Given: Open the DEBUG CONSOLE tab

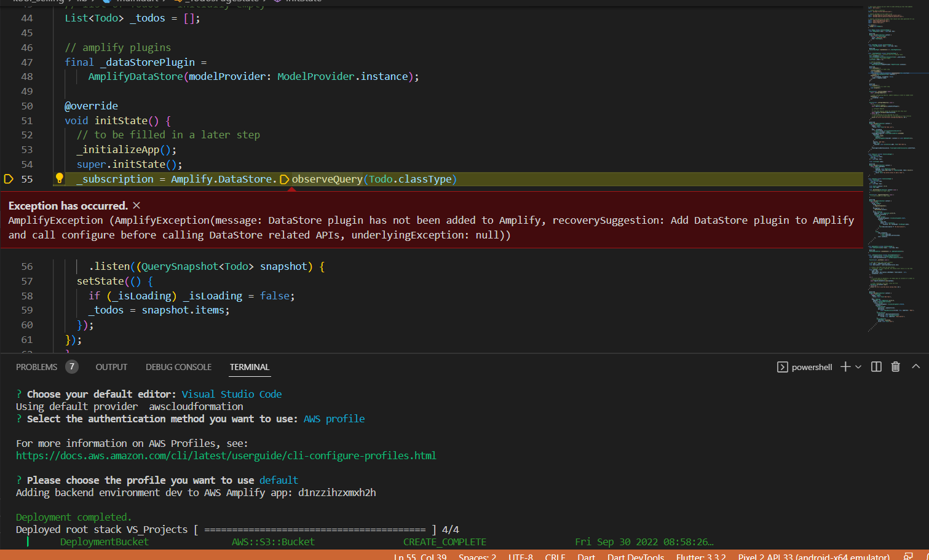Looking at the screenshot, I should pos(178,367).
